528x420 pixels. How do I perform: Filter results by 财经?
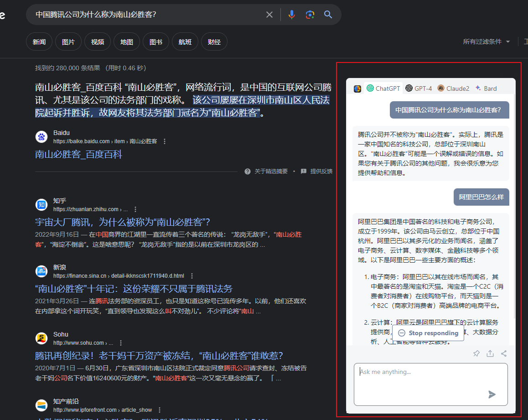tap(214, 42)
